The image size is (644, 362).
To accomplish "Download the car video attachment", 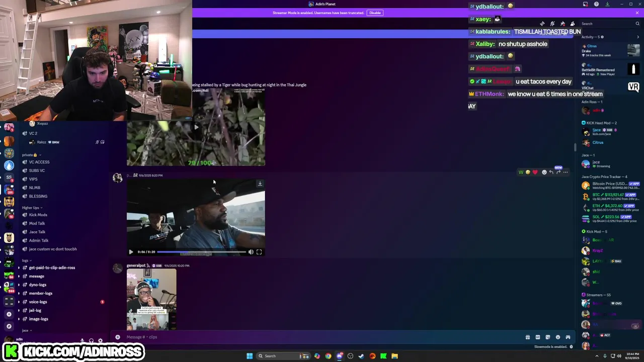I will point(260,184).
